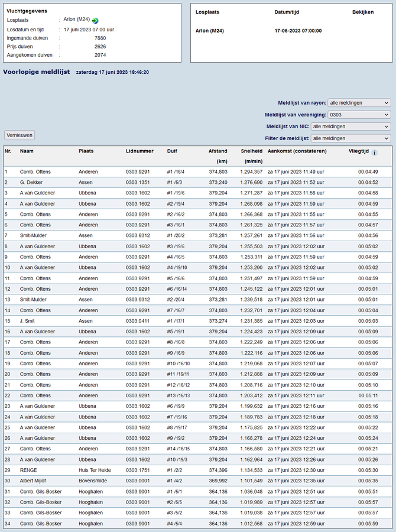This screenshot has width=396, height=532.
Task: Click the pigeon code #3 /5/2
Action: (174, 512)
